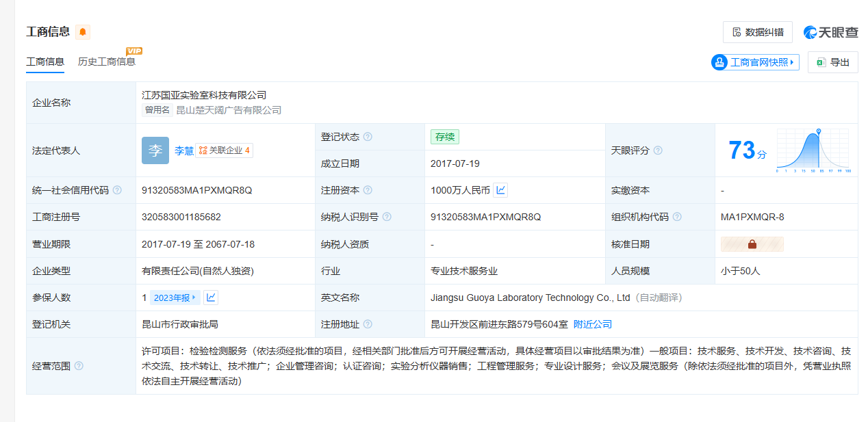This screenshot has height=422, width=868.
Task: Expand the 工商官网快照 button arrow
Action: (792, 62)
